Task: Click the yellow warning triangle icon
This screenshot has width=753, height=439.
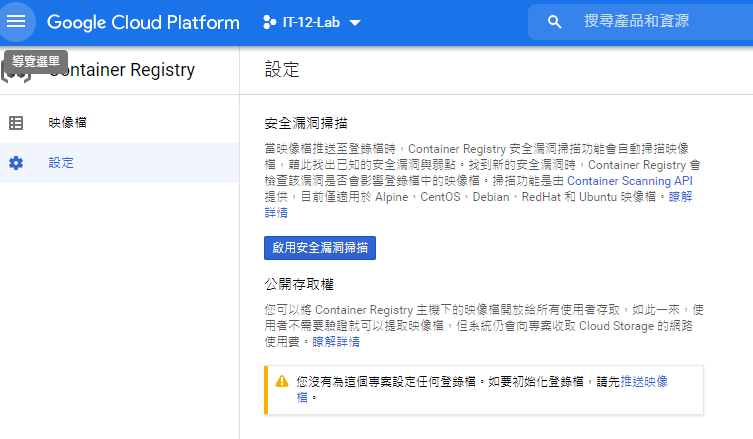Action: 282,381
